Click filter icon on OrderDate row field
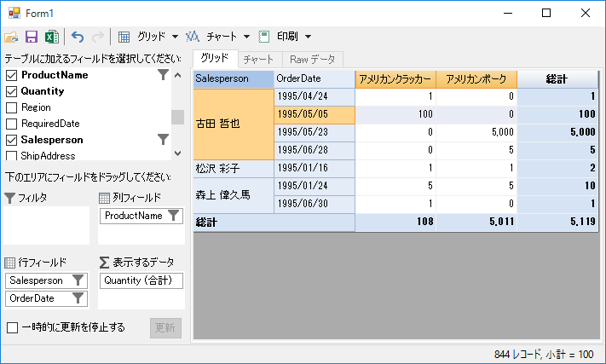 pyautogui.click(x=78, y=298)
